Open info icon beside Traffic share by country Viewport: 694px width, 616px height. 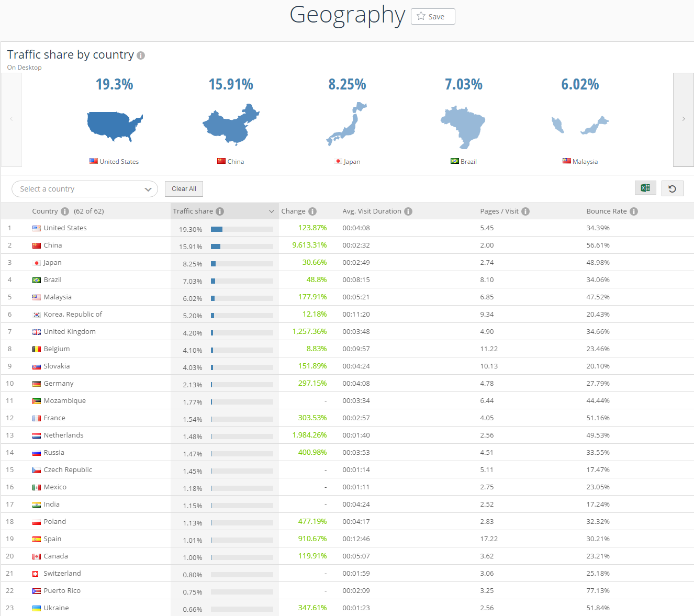141,55
